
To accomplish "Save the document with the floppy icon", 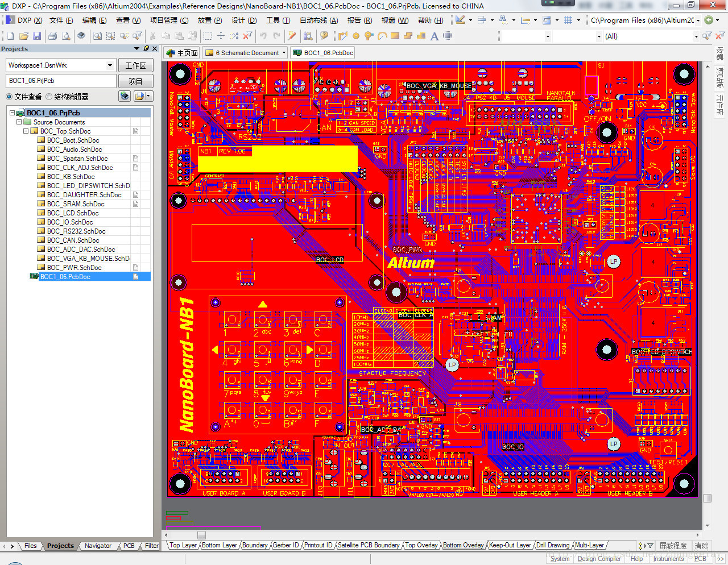I will coord(37,36).
